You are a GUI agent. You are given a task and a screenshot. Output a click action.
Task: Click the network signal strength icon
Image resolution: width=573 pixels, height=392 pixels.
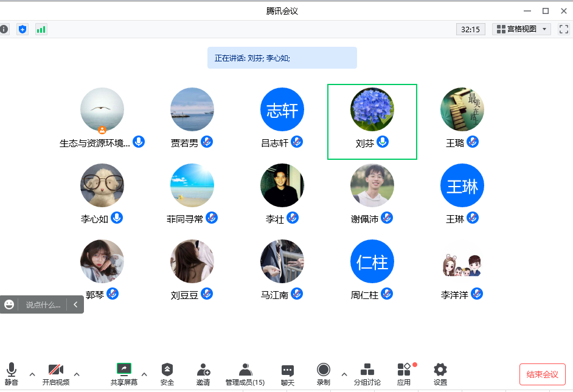41,29
